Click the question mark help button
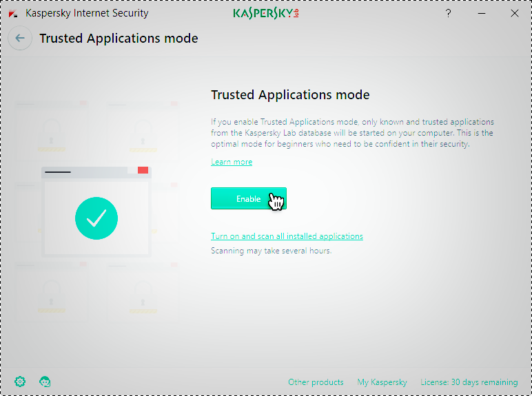The image size is (532, 396). pos(448,13)
